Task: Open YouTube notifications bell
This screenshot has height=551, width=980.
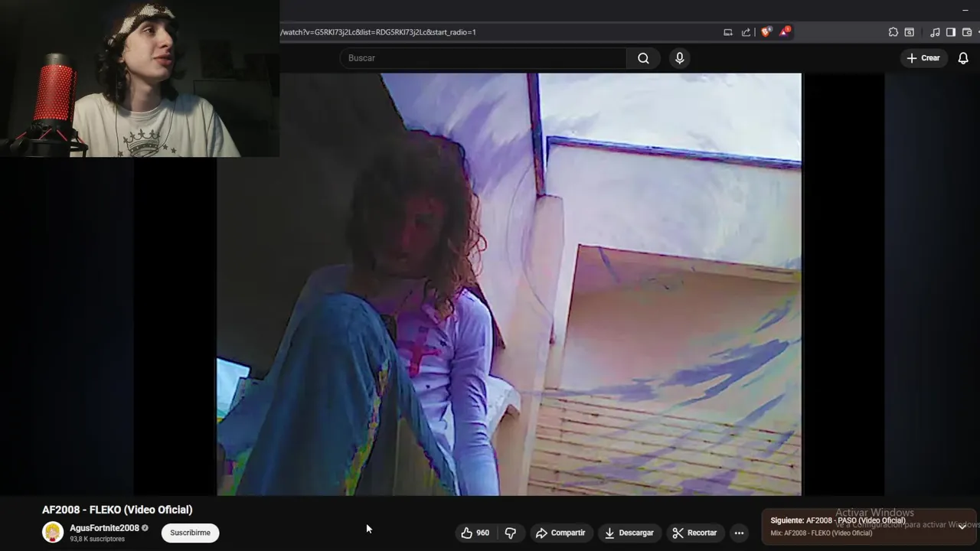Action: (963, 58)
